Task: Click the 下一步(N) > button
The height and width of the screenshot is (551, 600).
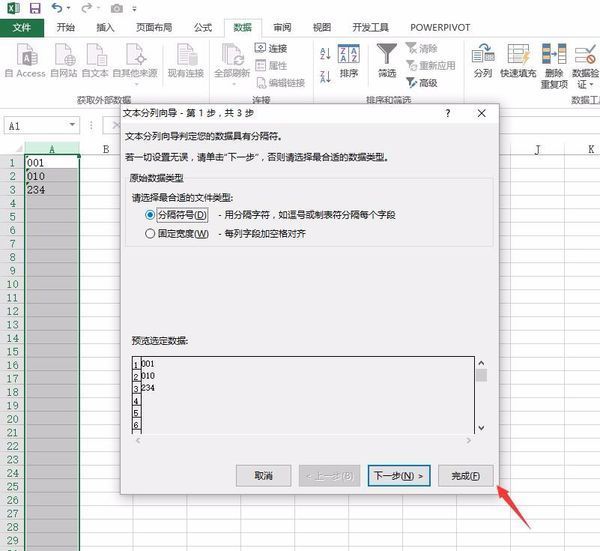Action: (x=399, y=476)
